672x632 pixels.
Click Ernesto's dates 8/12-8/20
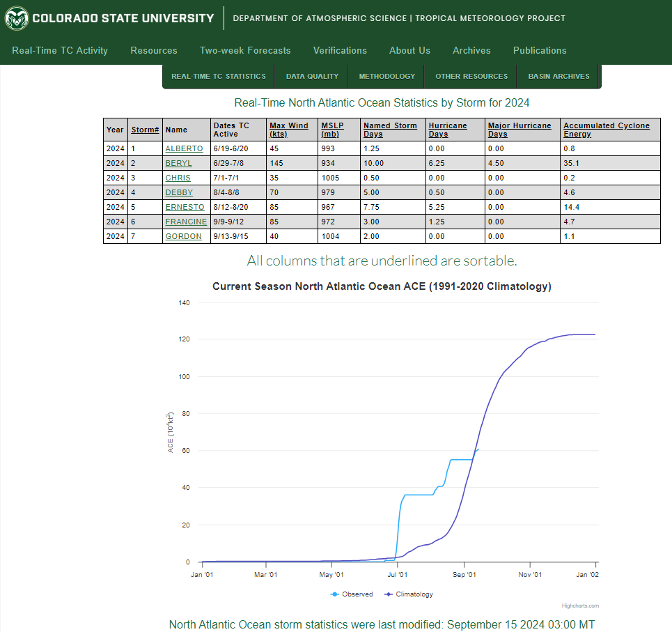tap(231, 207)
